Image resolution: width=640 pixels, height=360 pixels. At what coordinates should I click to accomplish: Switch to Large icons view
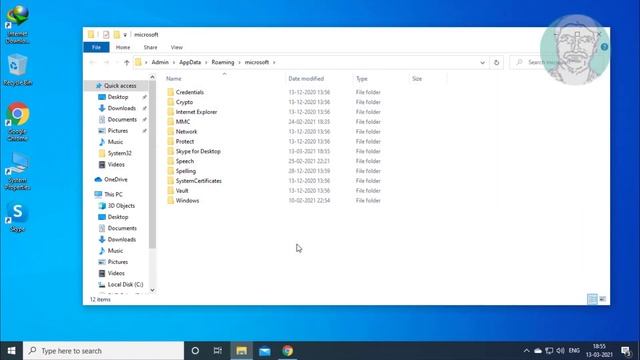(x=603, y=299)
